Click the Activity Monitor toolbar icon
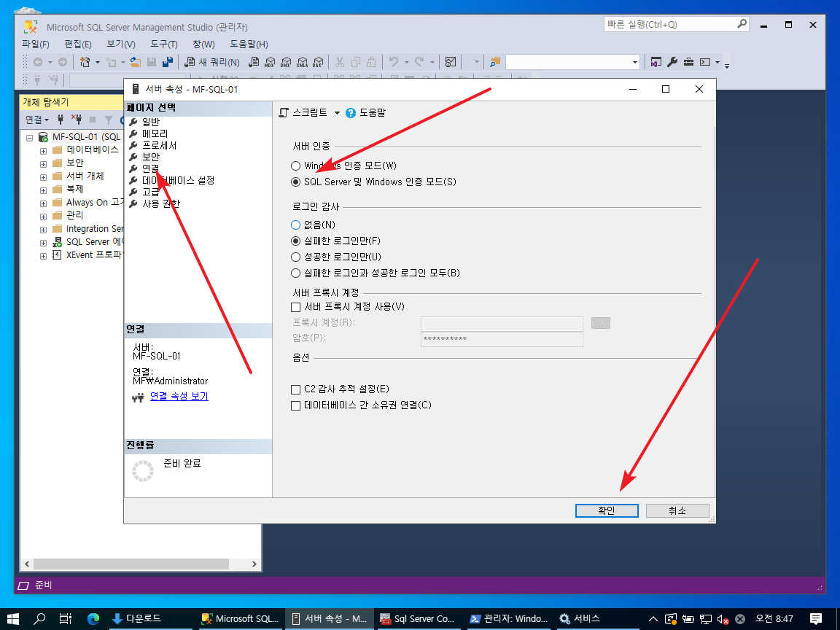 point(451,62)
